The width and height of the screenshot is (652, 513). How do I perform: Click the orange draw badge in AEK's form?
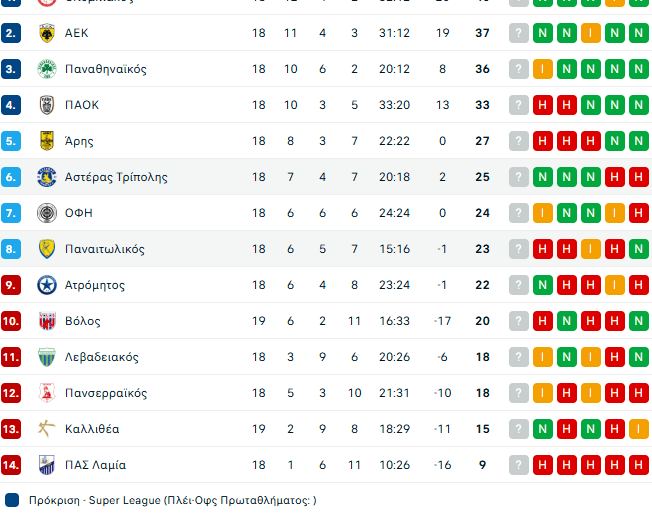point(591,33)
